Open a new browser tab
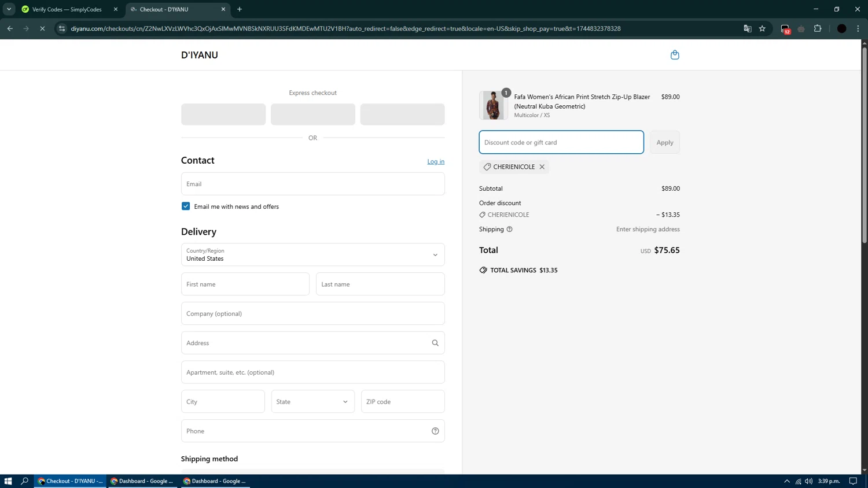The width and height of the screenshot is (868, 488). point(240,9)
